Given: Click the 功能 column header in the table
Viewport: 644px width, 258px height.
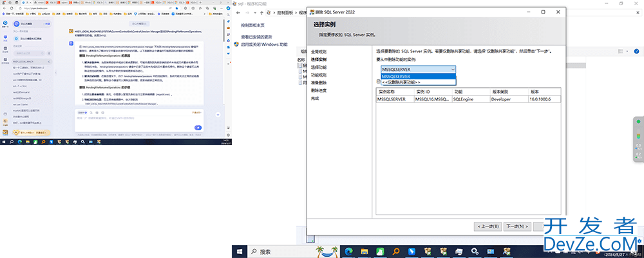Looking at the screenshot, I should click(x=471, y=92).
